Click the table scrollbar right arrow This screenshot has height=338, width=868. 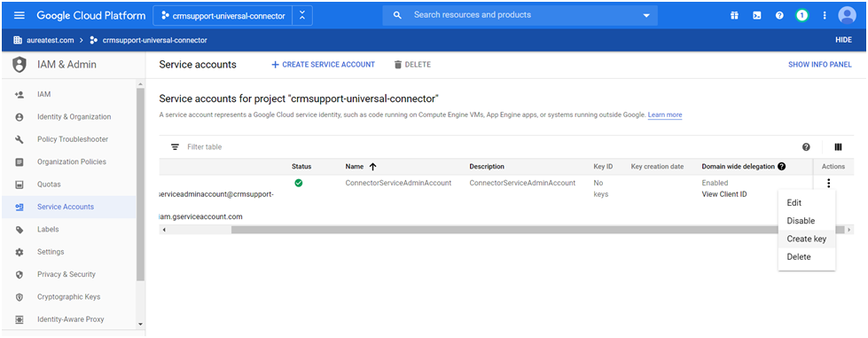[x=849, y=230]
